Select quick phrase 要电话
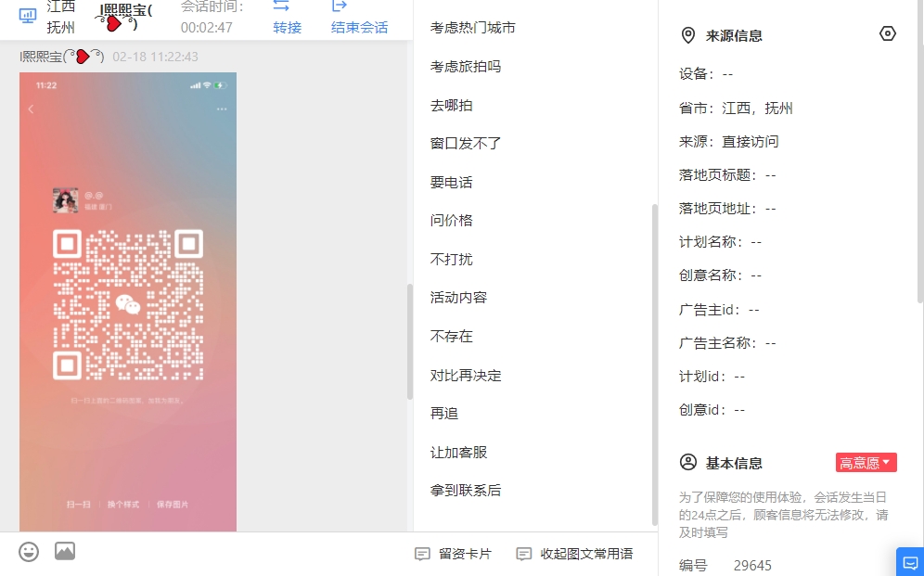The image size is (924, 576). [x=452, y=183]
